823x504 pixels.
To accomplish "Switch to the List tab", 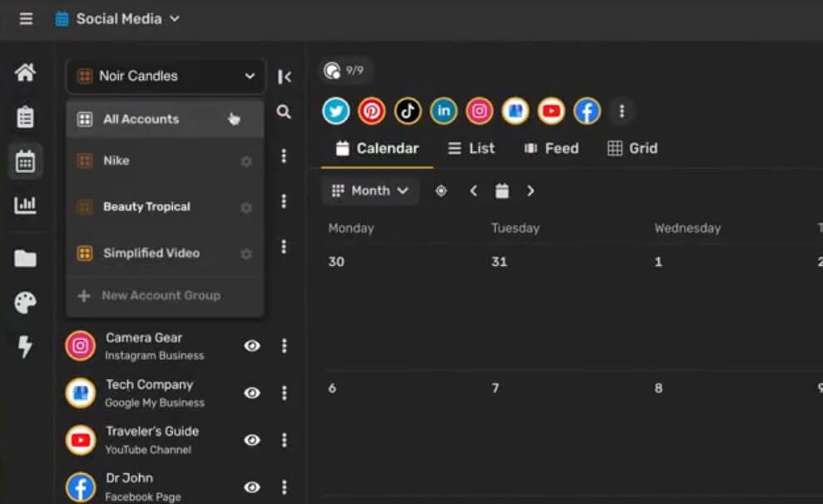I will point(471,148).
